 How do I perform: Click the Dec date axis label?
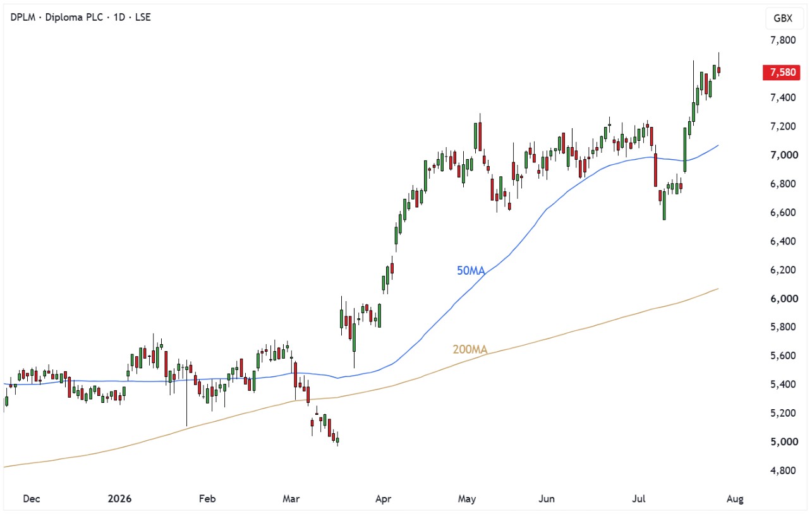point(31,499)
